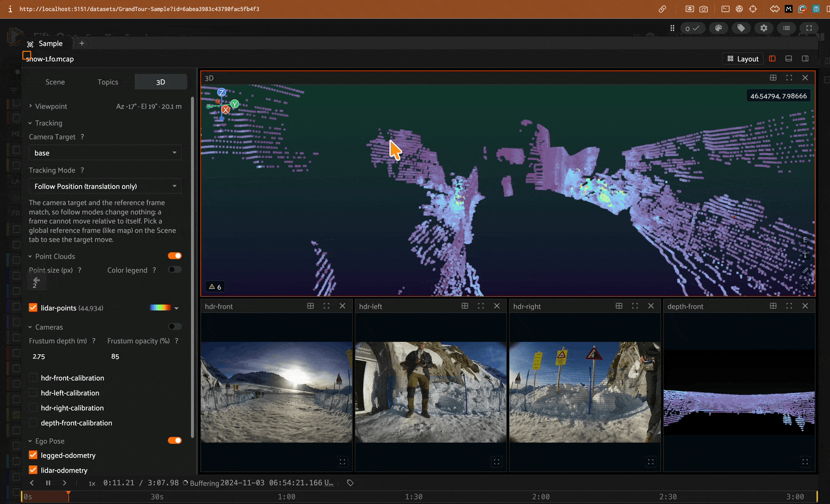Enable the Cameras switch
Viewport: 830px width, 504px height.
175,327
